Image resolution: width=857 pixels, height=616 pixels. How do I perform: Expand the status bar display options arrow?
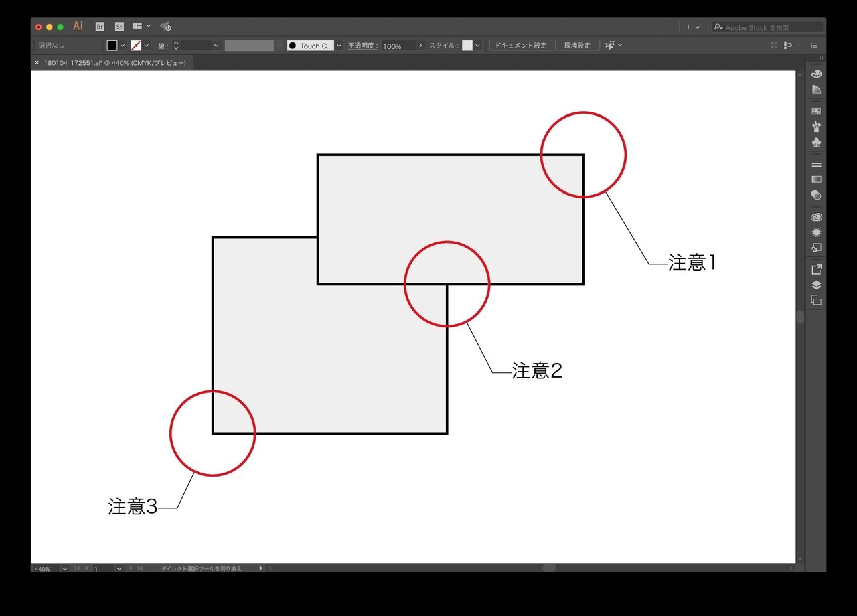pyautogui.click(x=261, y=568)
